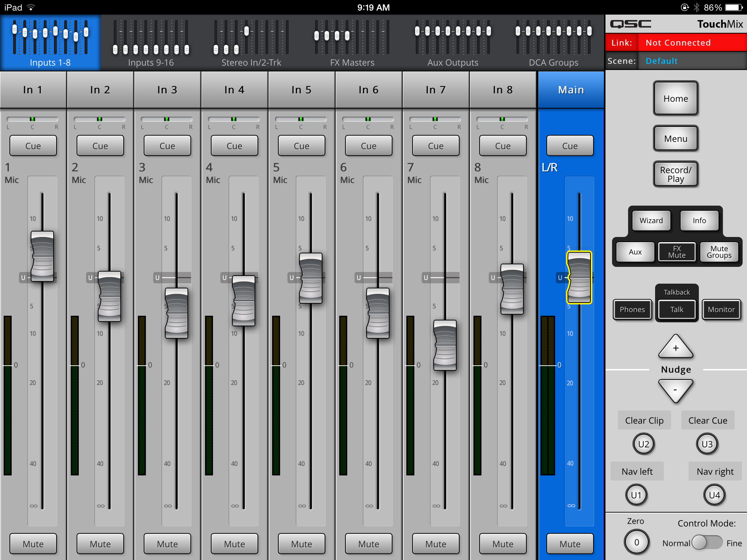
Task: Switch to Inputs 9-16 tab
Action: coord(151,42)
